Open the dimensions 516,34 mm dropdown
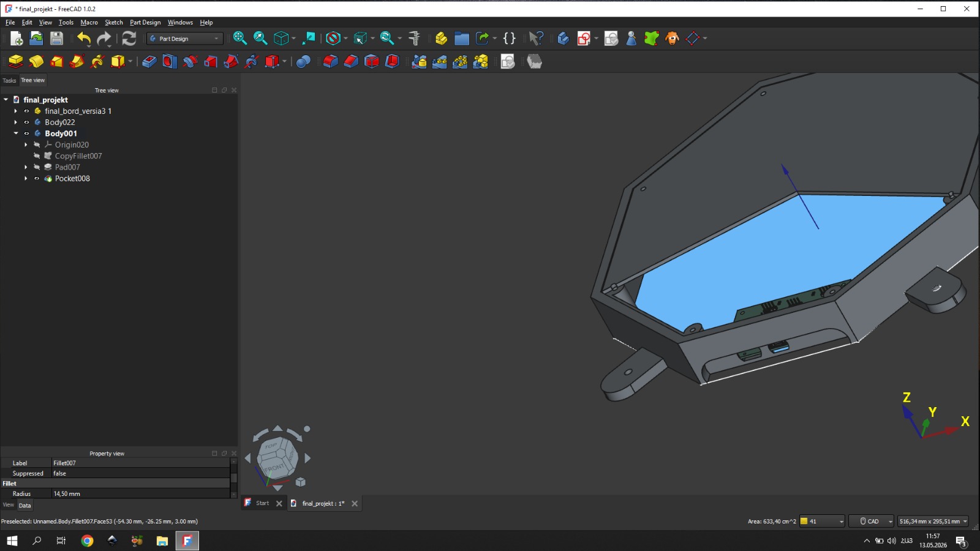This screenshot has width=980, height=551. click(933, 522)
